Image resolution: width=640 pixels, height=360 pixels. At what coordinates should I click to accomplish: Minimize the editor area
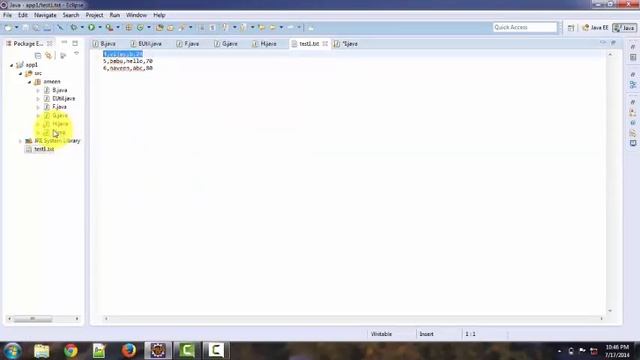click(603, 42)
